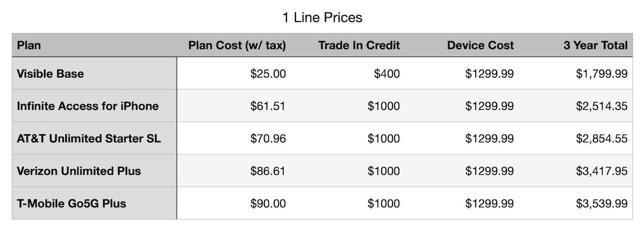Select the "Verizon Unlimited Plus" plan cell
The height and width of the screenshot is (235, 644).
[79, 171]
